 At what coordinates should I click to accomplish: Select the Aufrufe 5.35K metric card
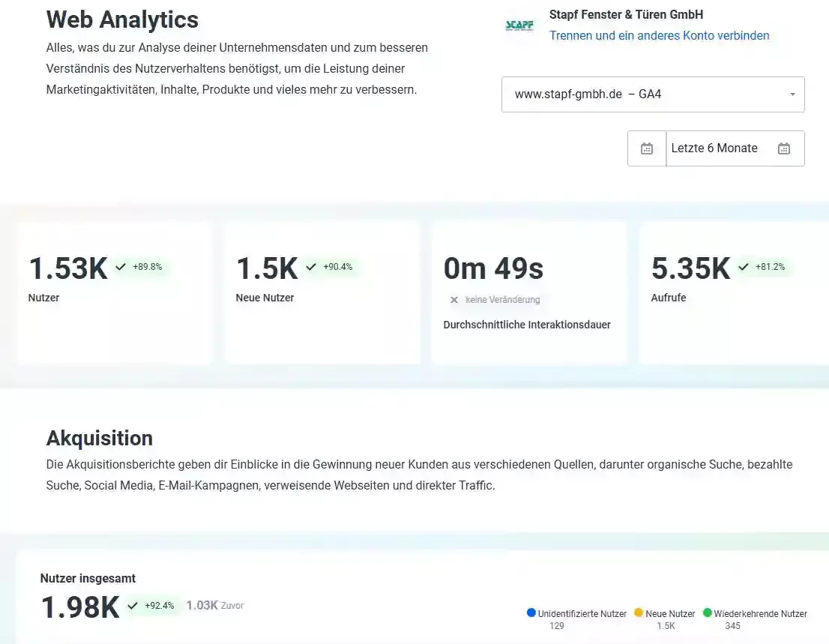pyautogui.click(x=733, y=292)
